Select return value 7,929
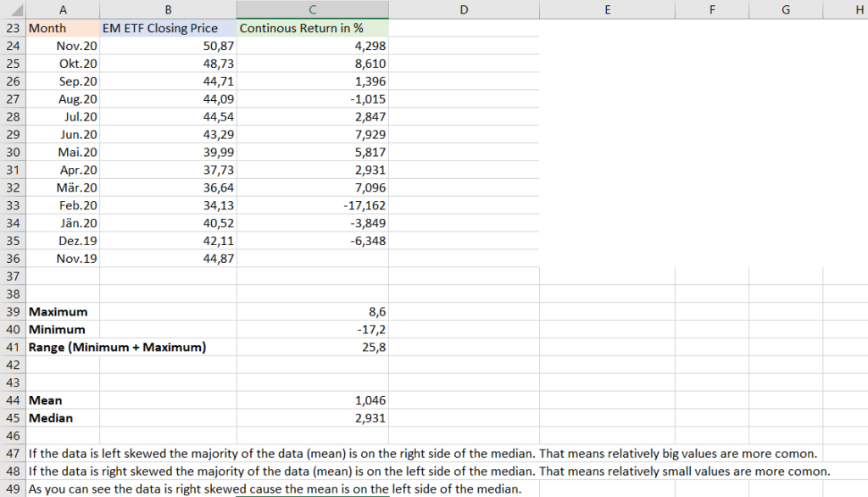Screen dimensions: 868x497 click(313, 135)
